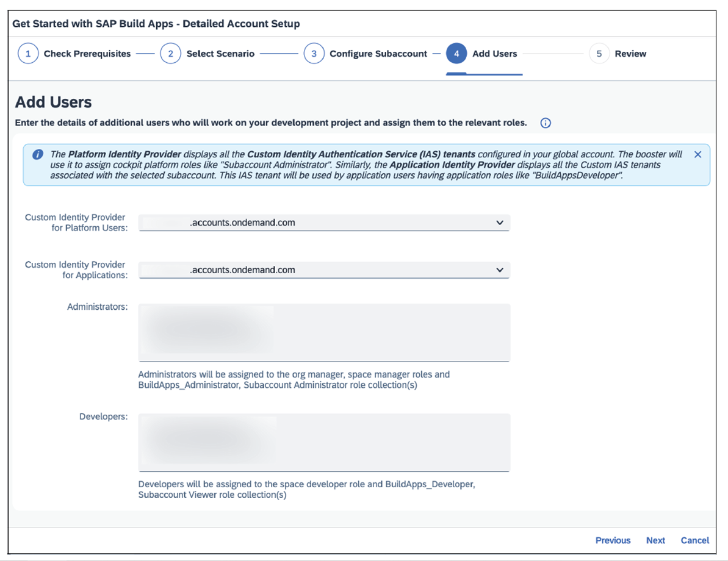728x561 pixels.
Task: Close the blue information banner with the X
Action: tap(697, 154)
